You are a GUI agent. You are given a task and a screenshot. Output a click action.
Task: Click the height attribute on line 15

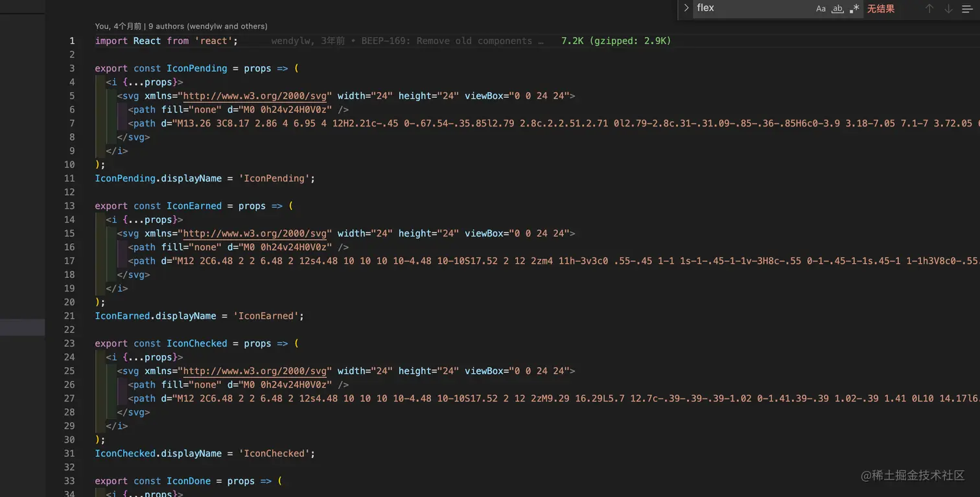click(428, 233)
